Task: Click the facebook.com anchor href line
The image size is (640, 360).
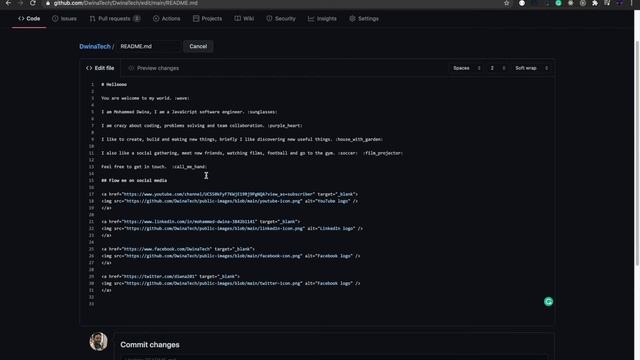Action: (178, 249)
